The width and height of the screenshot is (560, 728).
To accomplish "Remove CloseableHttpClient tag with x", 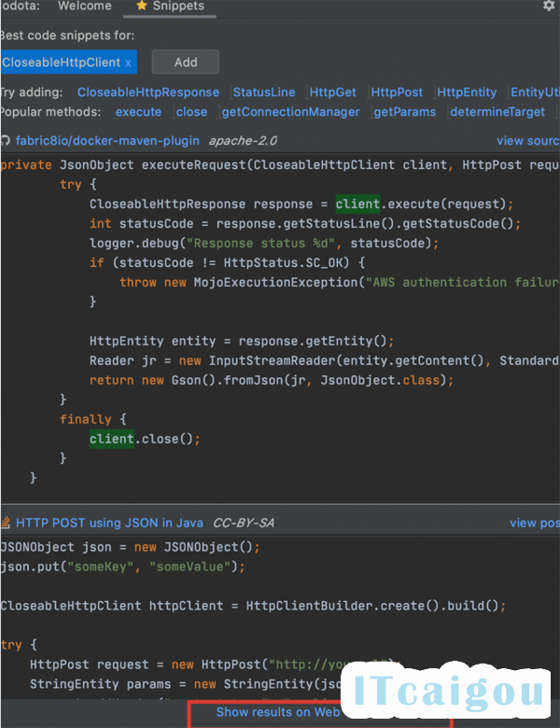I will point(128,63).
